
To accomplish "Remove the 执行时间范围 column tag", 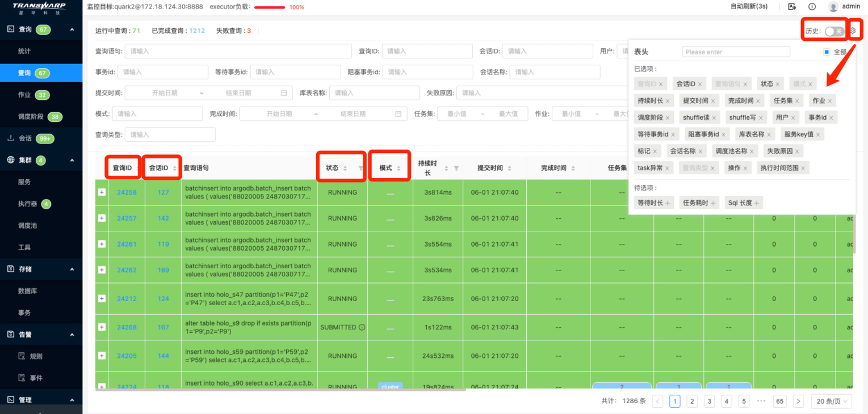I will pyautogui.click(x=803, y=168).
